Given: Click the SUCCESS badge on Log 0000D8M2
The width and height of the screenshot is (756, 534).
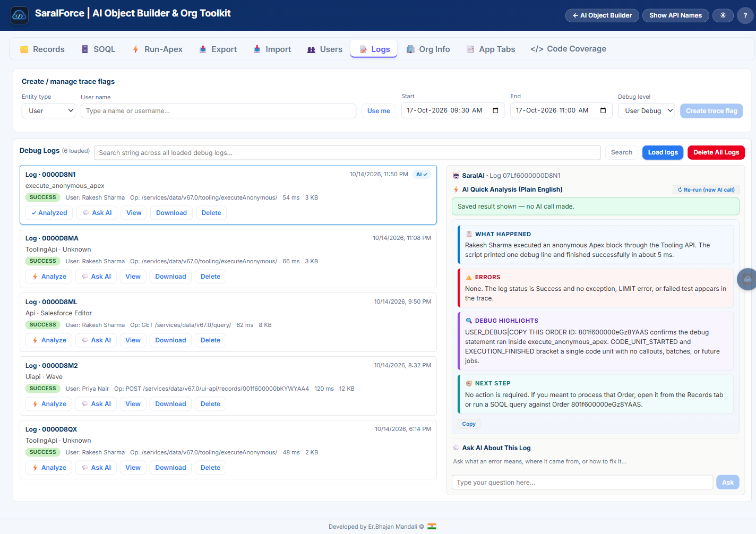Looking at the screenshot, I should tap(43, 389).
